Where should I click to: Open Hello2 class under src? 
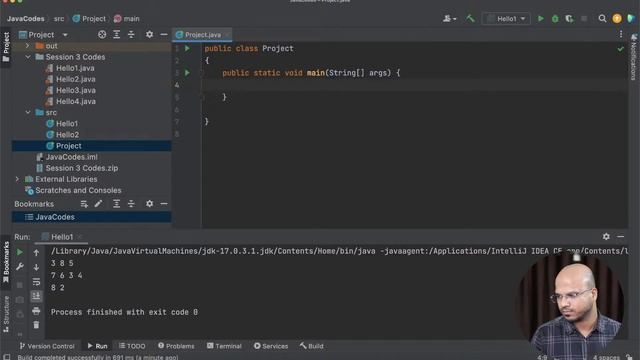67,134
